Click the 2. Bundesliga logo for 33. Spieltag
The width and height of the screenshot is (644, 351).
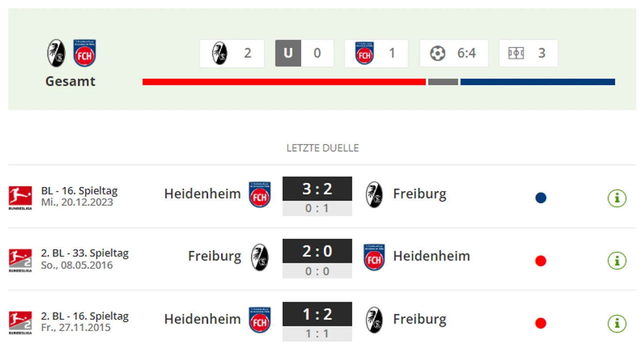coord(20,260)
